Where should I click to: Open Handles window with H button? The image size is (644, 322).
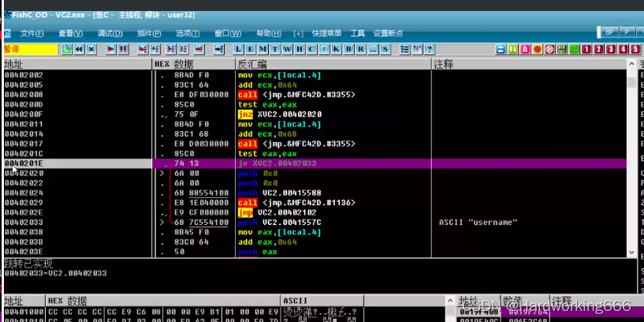click(300, 50)
